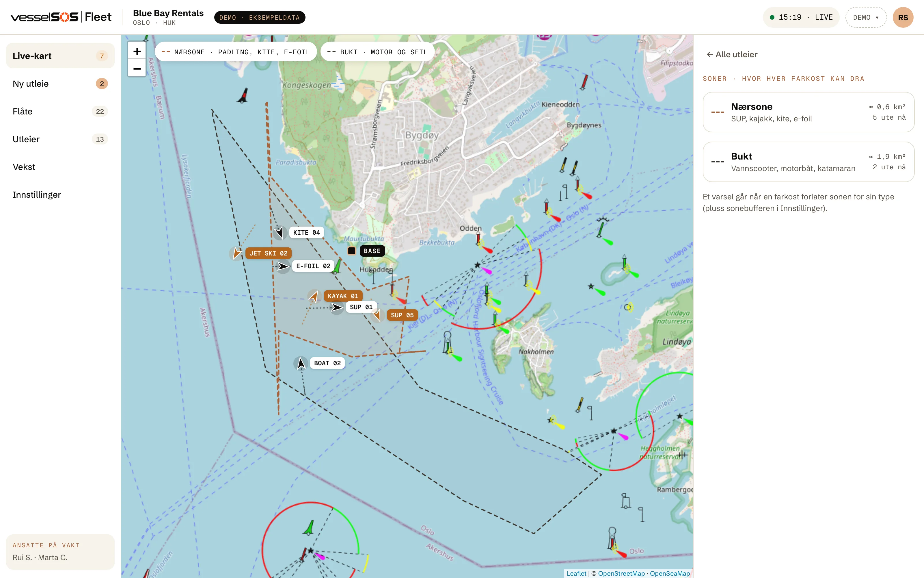Click the SUP 01 label
This screenshot has height=578, width=924.
coord(361,307)
